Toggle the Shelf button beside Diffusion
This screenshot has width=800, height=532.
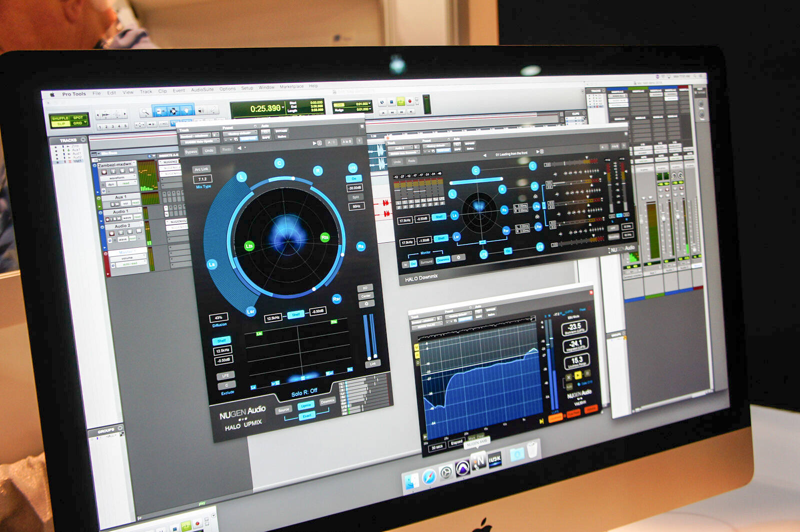coord(221,341)
